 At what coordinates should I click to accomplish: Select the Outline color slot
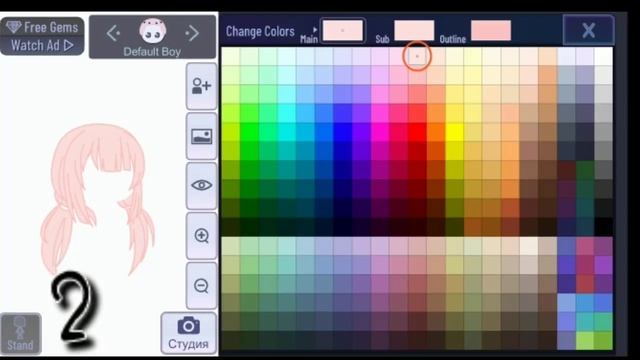(491, 31)
